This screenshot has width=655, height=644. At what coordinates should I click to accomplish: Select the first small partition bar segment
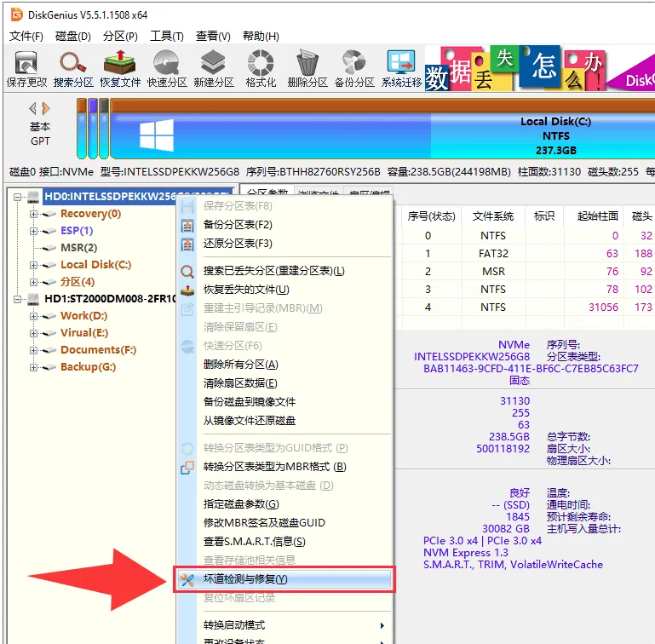coord(82,129)
